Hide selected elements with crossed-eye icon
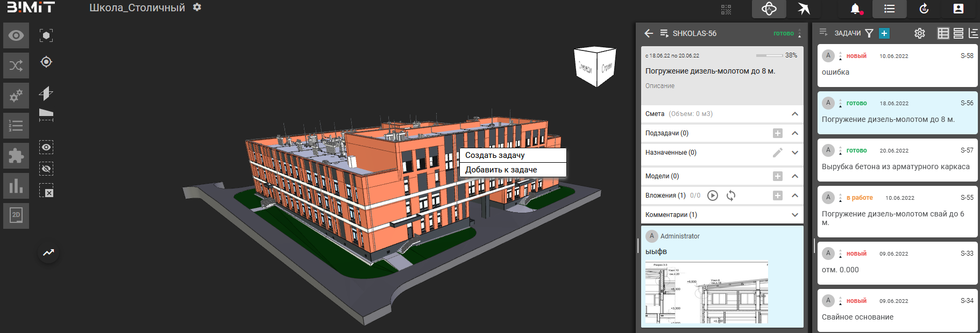The height and width of the screenshot is (333, 980). tap(46, 169)
